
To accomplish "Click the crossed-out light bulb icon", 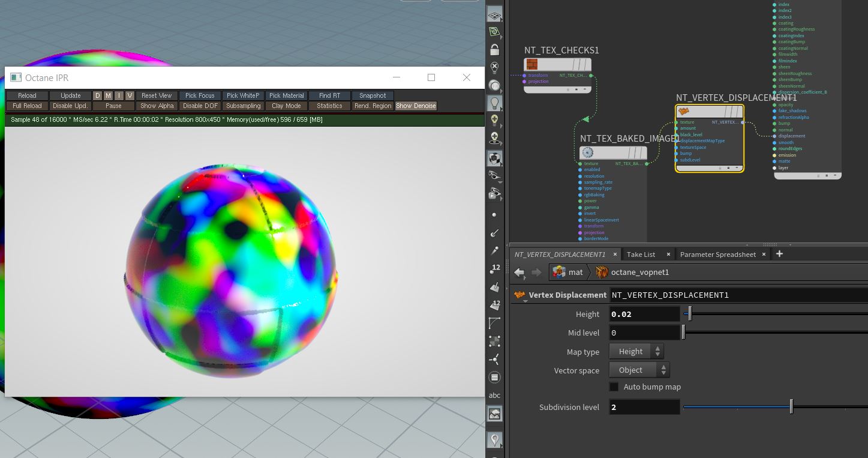I will pyautogui.click(x=494, y=67).
